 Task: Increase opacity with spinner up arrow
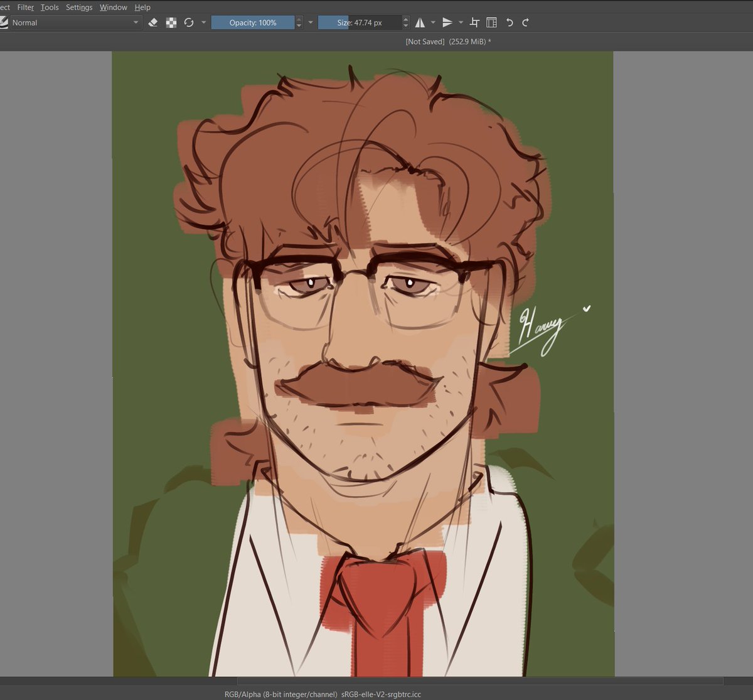(299, 19)
